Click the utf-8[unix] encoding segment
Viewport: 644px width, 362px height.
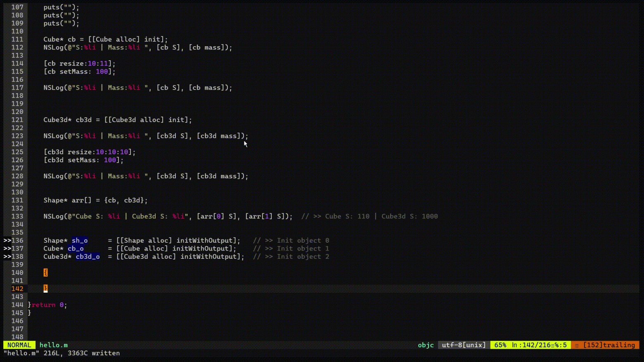point(464,345)
